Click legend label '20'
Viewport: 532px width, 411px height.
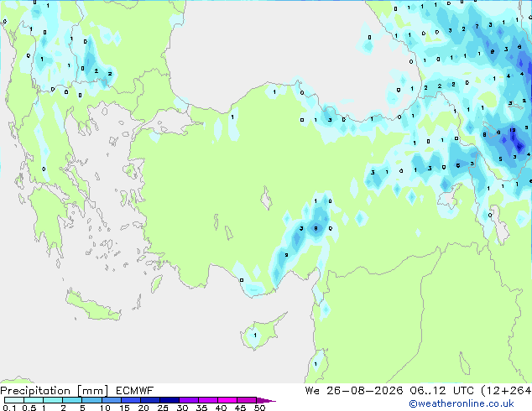tap(143, 408)
